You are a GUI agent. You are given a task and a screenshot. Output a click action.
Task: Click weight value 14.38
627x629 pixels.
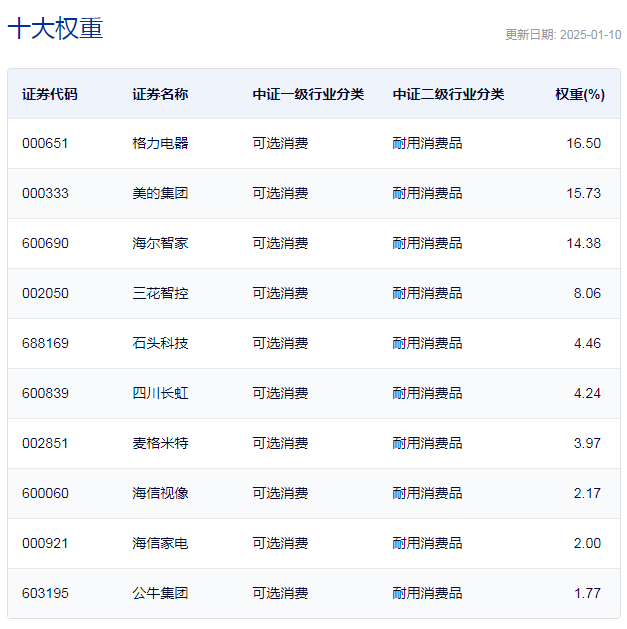(583, 243)
